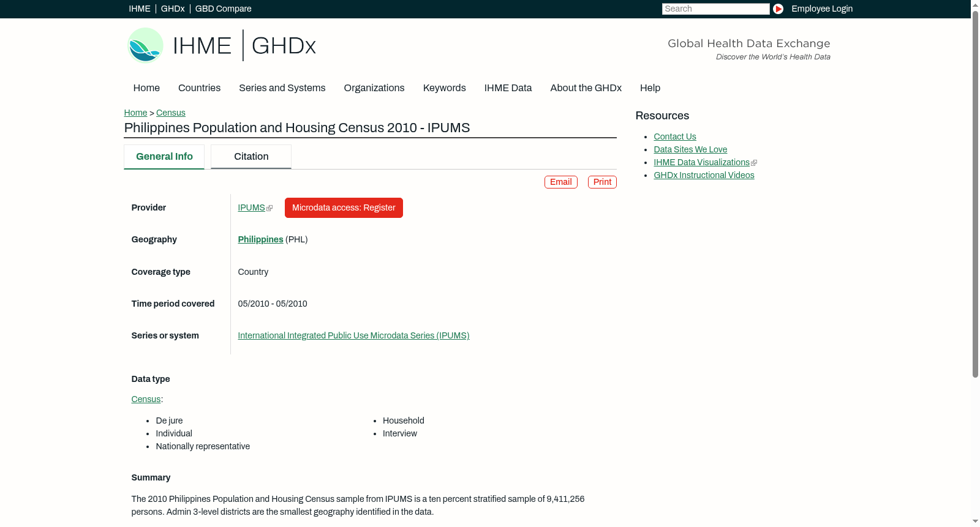980x527 pixels.
Task: Switch to the Citation tab
Action: click(251, 157)
